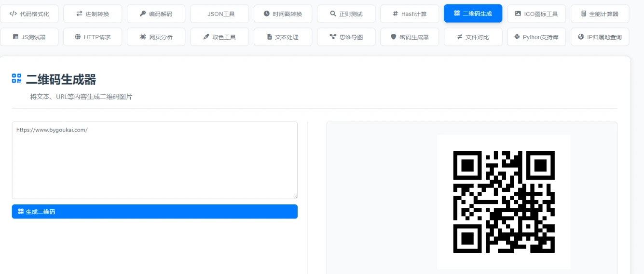Click the 二维码生成器 heading text
644x274 pixels.
[61, 79]
